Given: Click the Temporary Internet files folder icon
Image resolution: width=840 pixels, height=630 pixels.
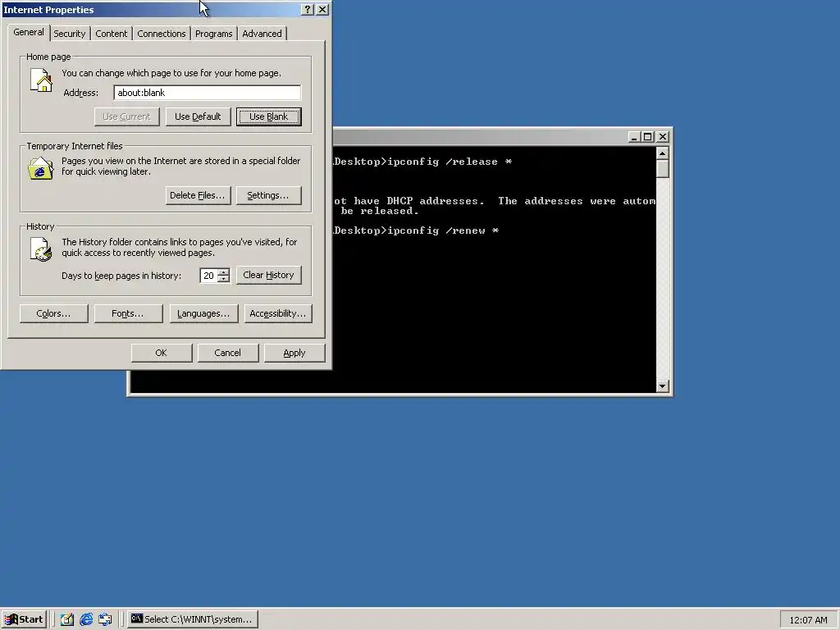Looking at the screenshot, I should point(41,168).
